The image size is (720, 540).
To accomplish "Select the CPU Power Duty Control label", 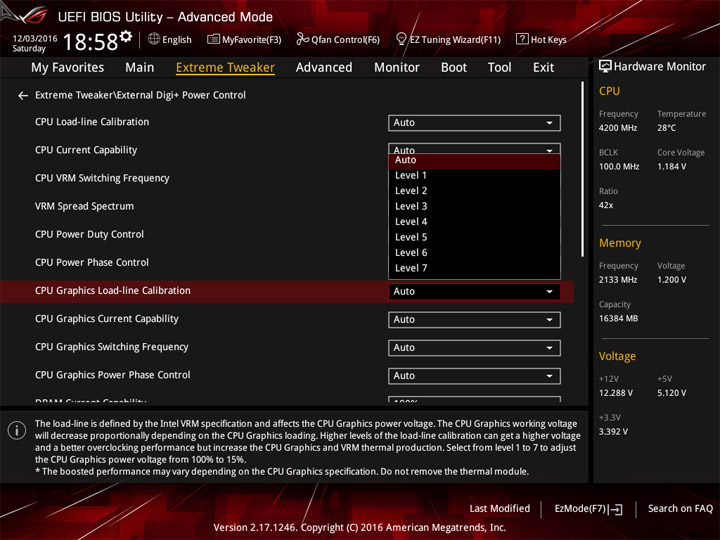I will (89, 234).
